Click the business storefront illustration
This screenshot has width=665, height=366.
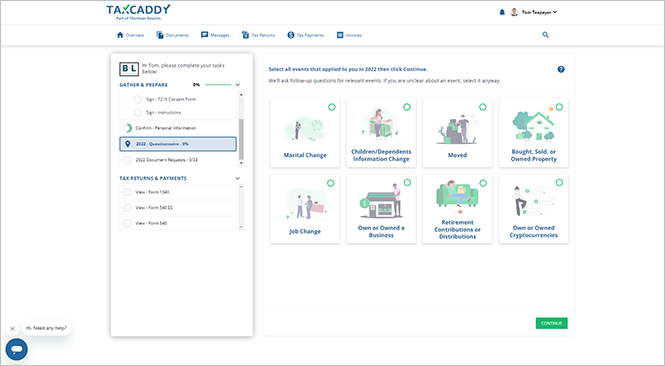pyautogui.click(x=381, y=201)
